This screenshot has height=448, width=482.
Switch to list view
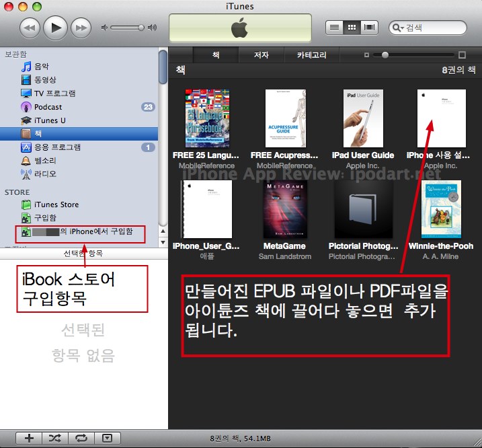pos(335,28)
